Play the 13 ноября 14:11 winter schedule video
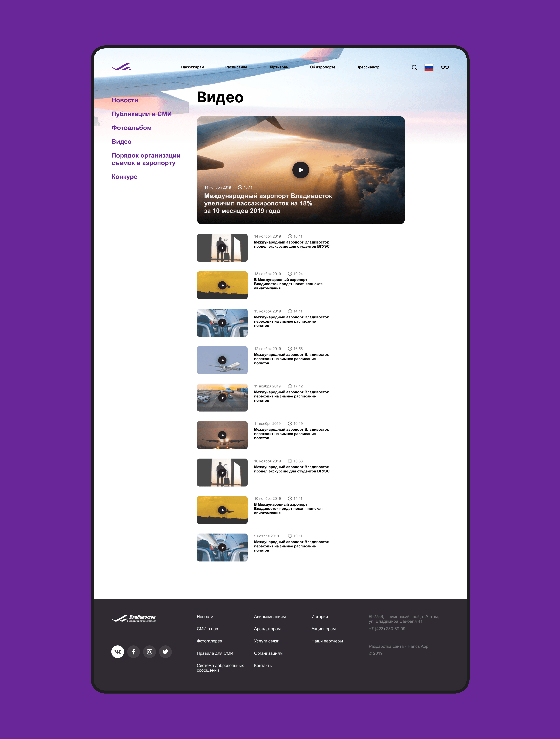560x739 pixels. coord(222,323)
